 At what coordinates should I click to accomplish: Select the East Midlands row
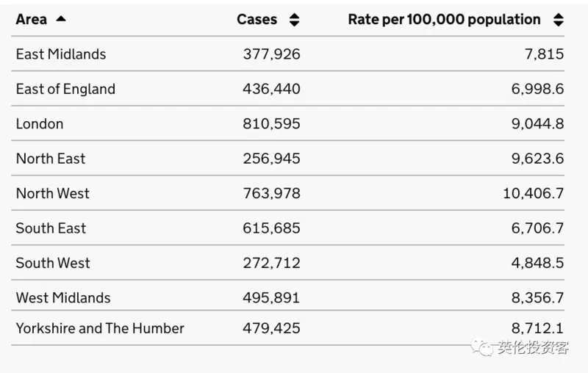click(x=287, y=54)
